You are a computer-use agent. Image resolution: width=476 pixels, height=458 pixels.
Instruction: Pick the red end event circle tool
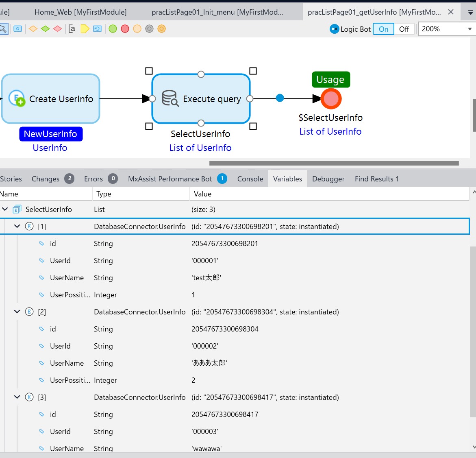tap(125, 29)
